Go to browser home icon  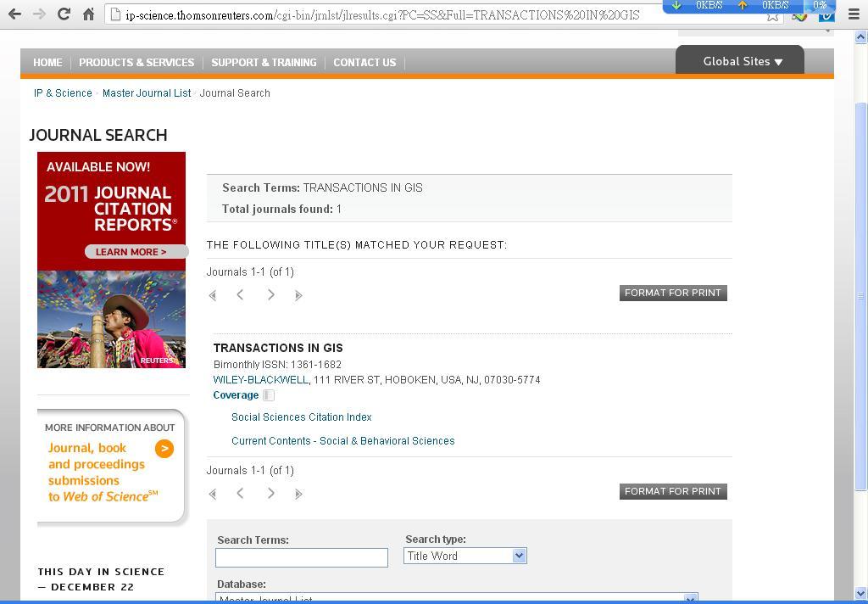point(88,14)
